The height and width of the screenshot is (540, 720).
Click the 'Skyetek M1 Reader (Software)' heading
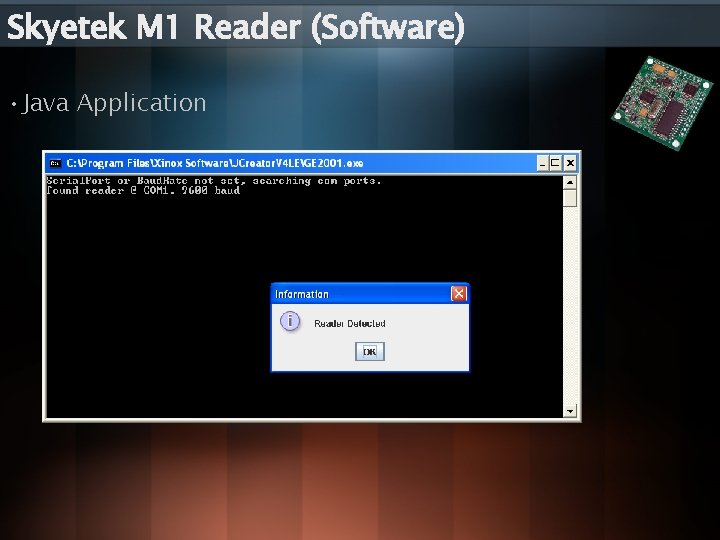click(236, 27)
